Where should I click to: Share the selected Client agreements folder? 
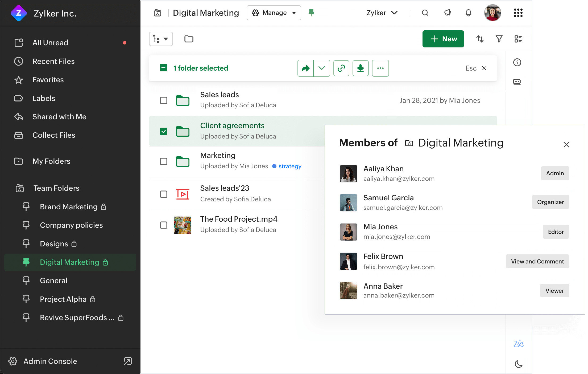click(x=305, y=68)
